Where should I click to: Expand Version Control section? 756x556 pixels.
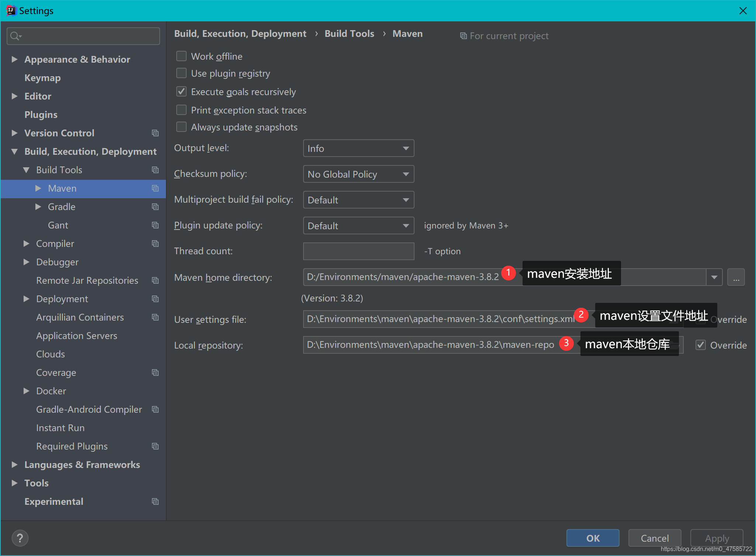[14, 133]
